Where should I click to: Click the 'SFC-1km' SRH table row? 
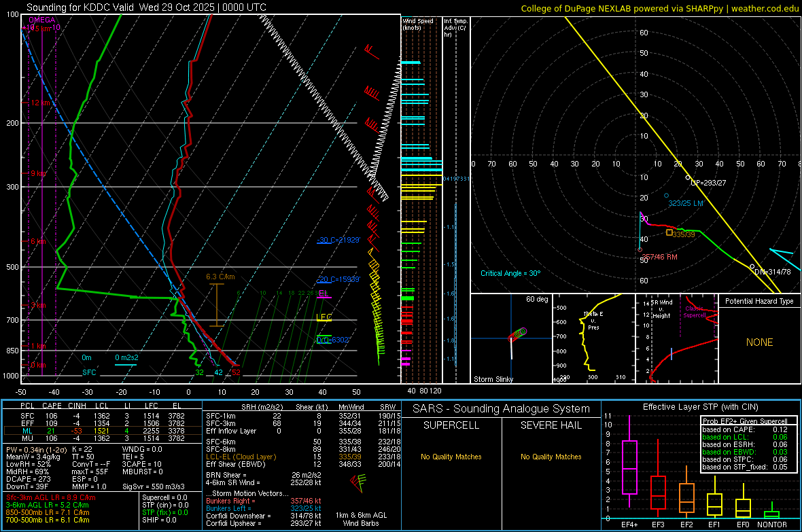pyautogui.click(x=303, y=416)
